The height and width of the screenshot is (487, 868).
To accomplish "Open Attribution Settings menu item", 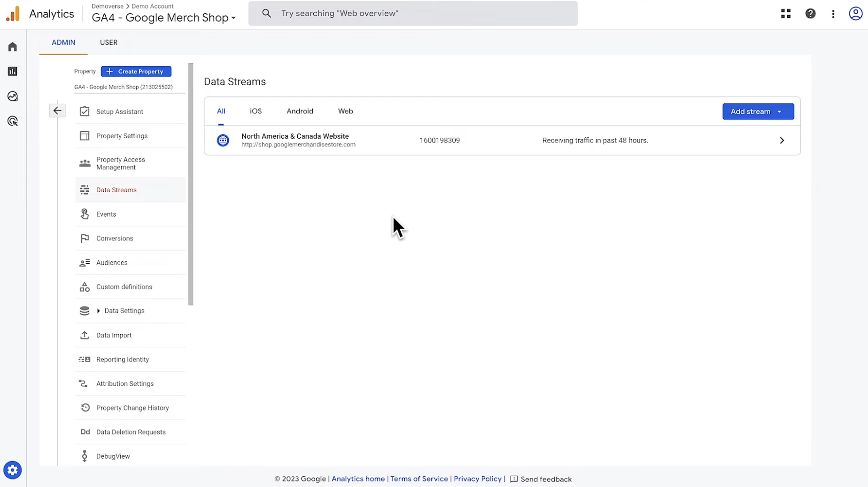I will 130,384.
